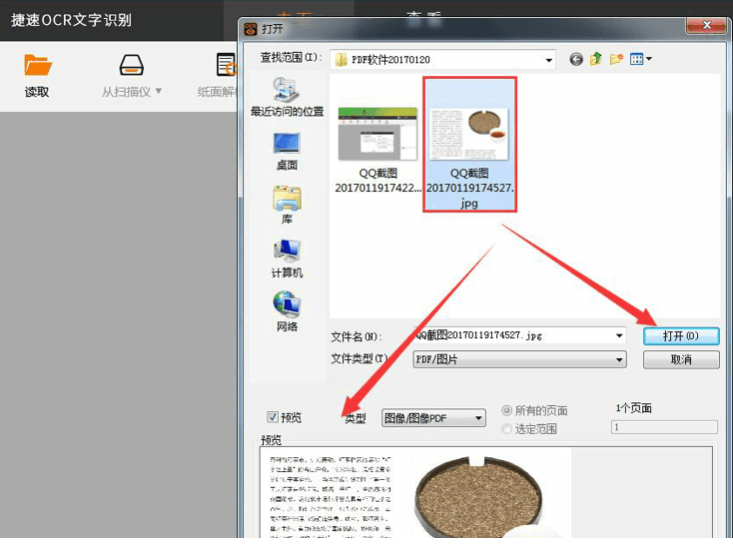The image size is (733, 544).
Task: Click the 取消 cancel button
Action: [x=681, y=360]
